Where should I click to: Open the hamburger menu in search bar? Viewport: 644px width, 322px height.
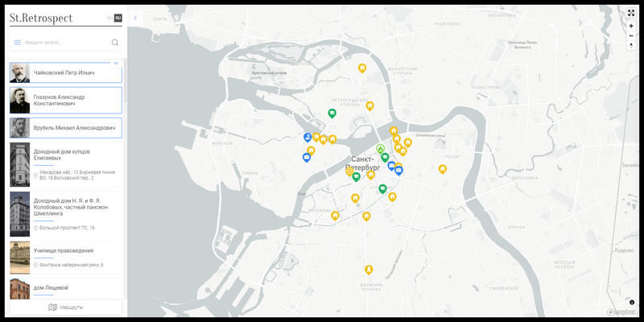(x=17, y=43)
